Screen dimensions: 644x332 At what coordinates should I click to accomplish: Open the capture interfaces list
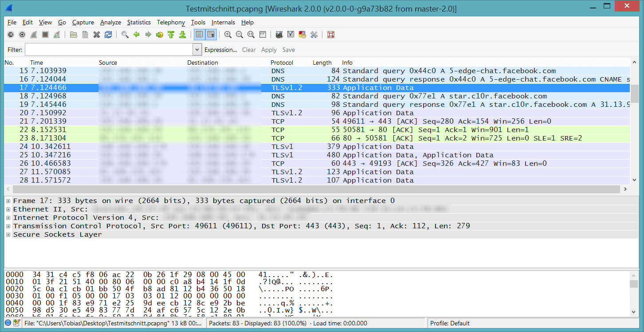[11, 35]
